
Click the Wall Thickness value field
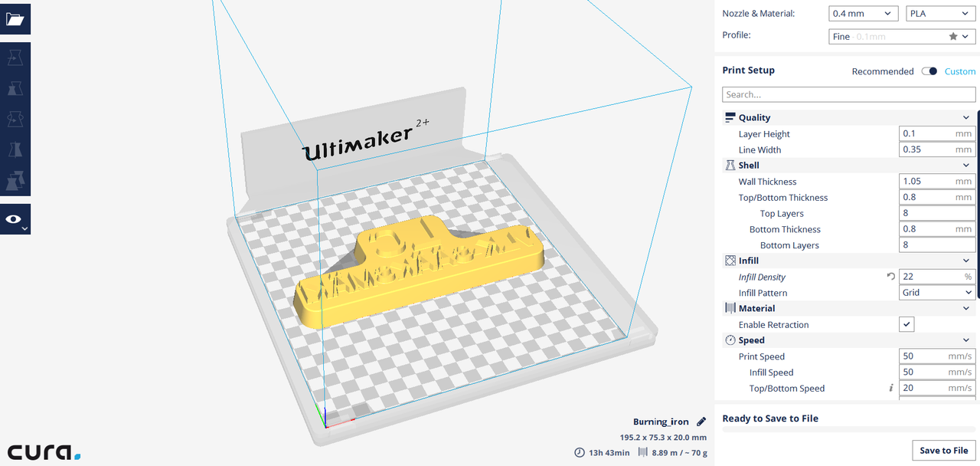coord(936,182)
